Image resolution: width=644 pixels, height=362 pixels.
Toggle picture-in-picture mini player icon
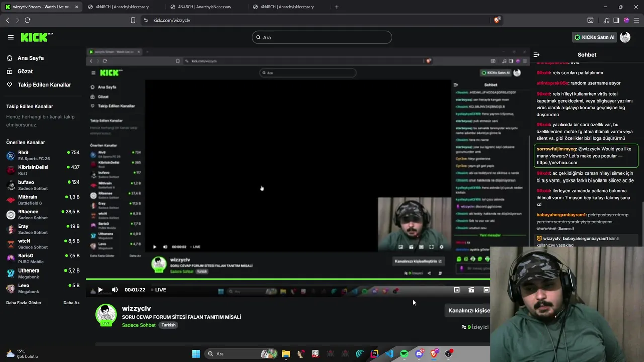coord(457,290)
